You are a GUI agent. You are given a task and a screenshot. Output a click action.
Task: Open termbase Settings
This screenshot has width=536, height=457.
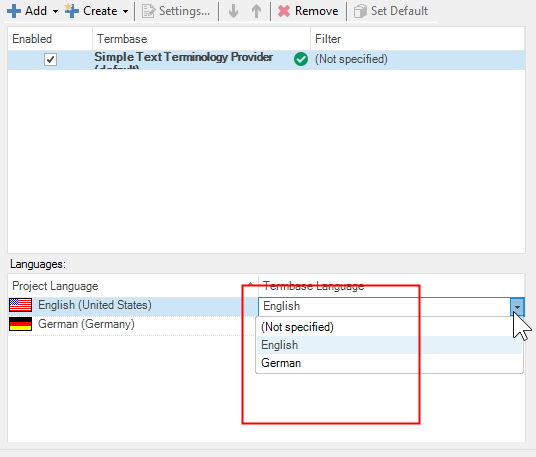coord(176,11)
